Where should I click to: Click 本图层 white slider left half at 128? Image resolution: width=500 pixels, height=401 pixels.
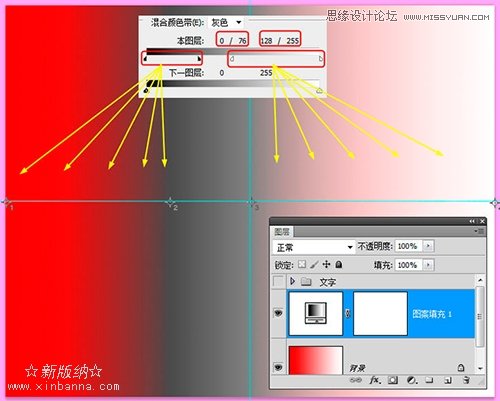[232, 59]
